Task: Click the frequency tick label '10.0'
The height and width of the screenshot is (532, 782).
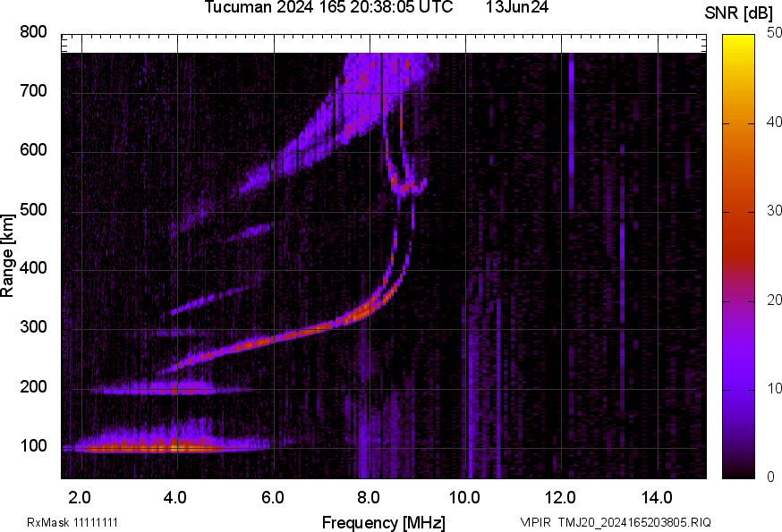Action: coord(464,497)
